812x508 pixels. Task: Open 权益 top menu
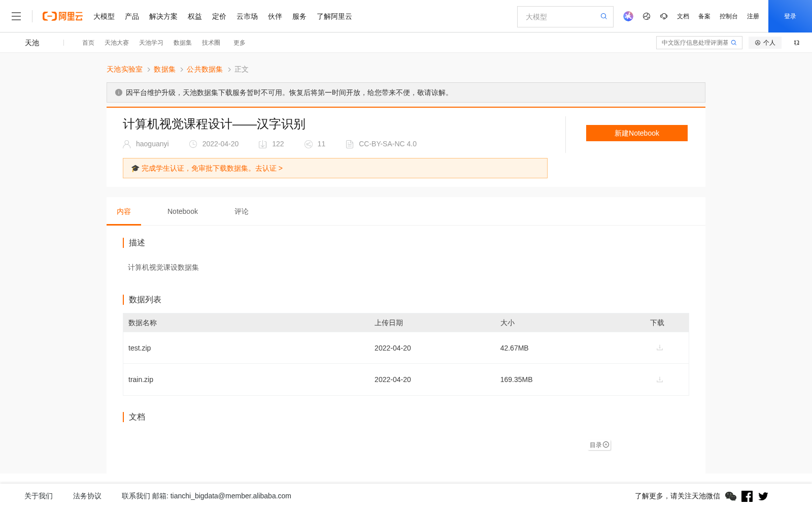tap(195, 16)
